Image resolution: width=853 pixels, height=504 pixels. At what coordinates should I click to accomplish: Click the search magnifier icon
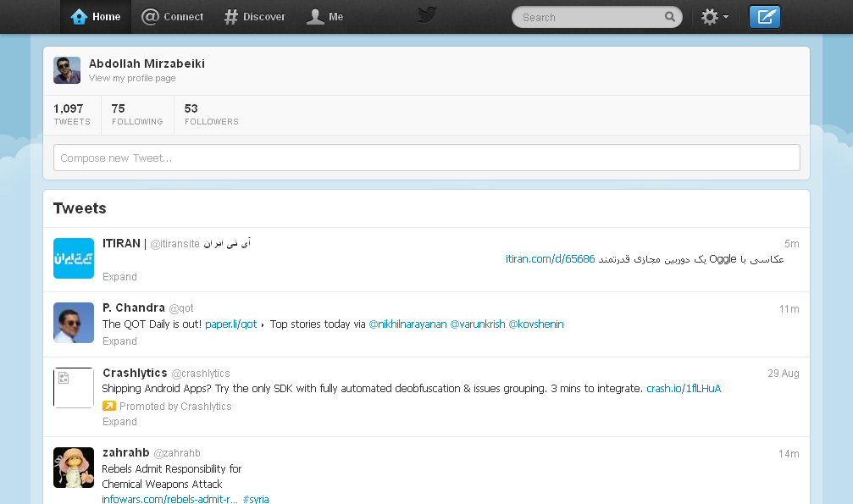point(670,17)
